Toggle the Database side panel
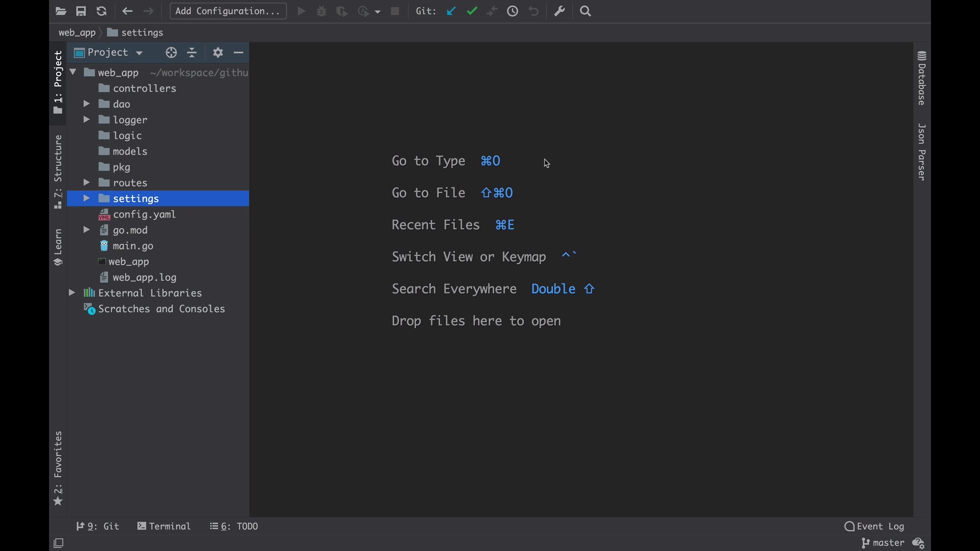980x551 pixels. point(922,79)
